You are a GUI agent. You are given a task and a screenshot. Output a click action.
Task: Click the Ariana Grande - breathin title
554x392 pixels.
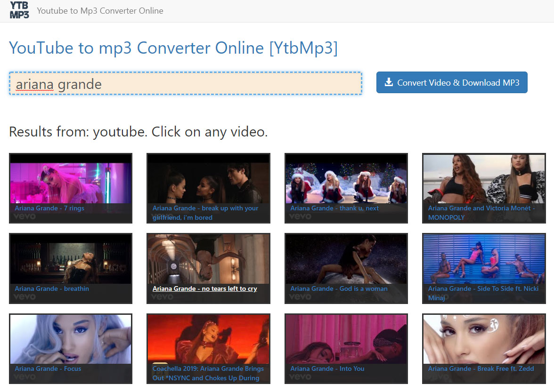[x=52, y=288]
